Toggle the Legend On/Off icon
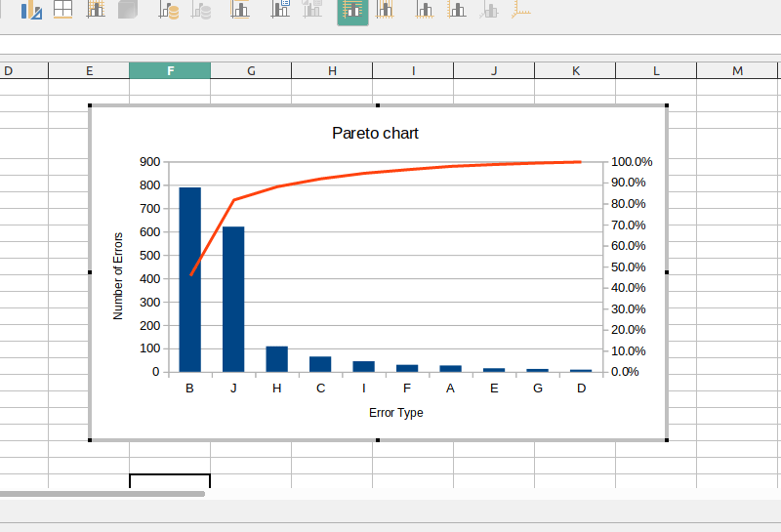The width and height of the screenshot is (781, 532). (280, 10)
